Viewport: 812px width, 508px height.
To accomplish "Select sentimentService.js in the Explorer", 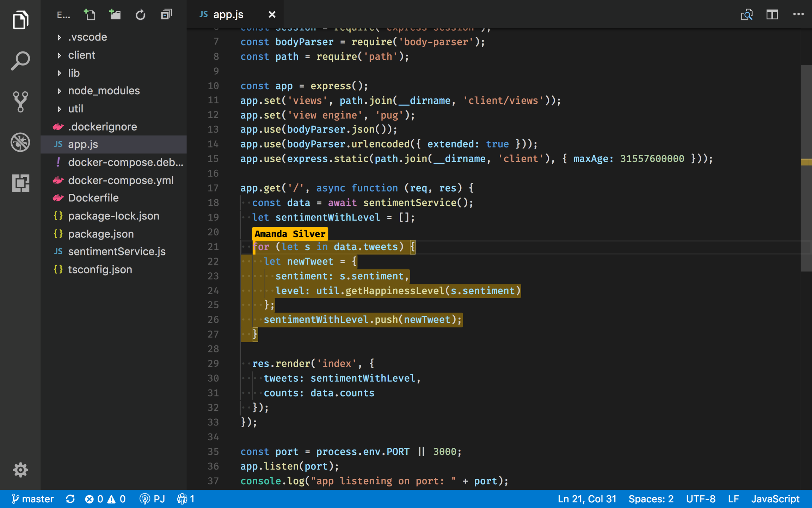I will [117, 251].
